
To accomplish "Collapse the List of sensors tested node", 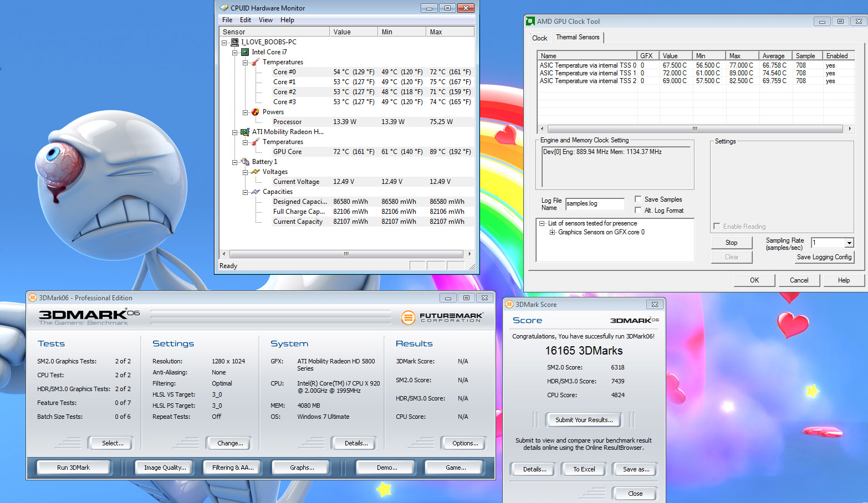I will [x=542, y=223].
